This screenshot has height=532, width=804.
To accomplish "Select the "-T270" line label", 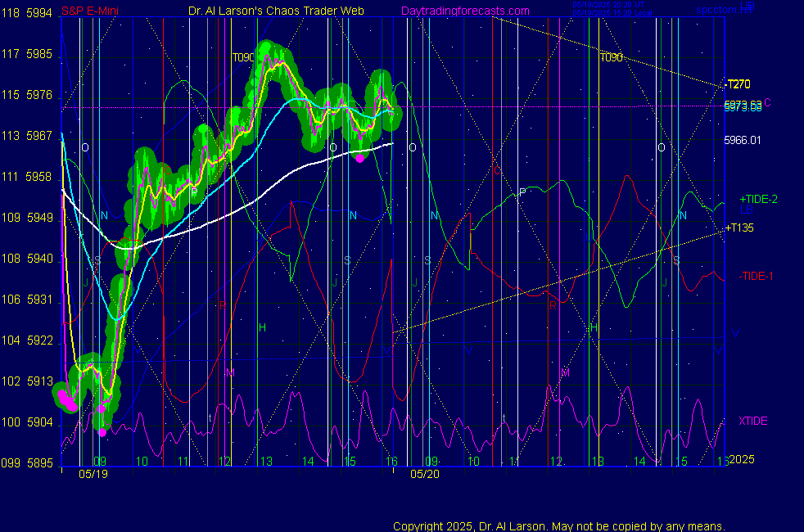I will (738, 84).
